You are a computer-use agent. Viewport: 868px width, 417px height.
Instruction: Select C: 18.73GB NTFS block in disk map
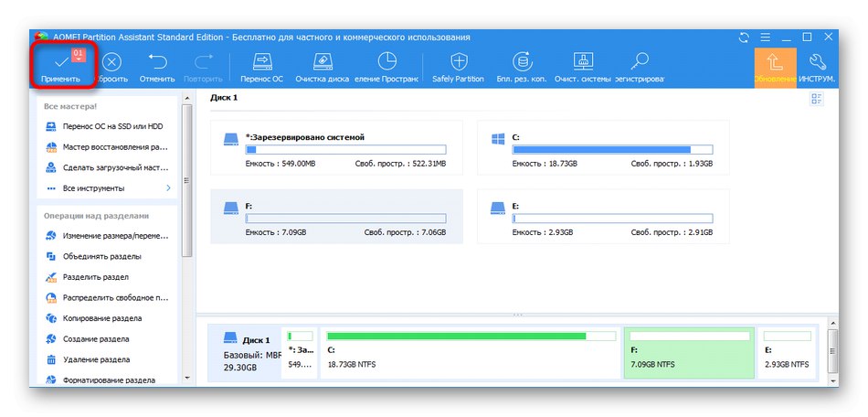pos(471,353)
